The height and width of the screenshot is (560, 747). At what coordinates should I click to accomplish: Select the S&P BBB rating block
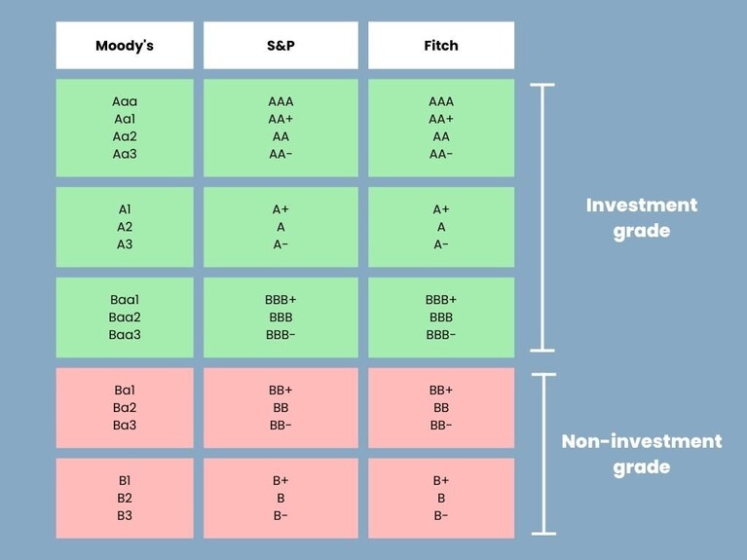(x=280, y=317)
